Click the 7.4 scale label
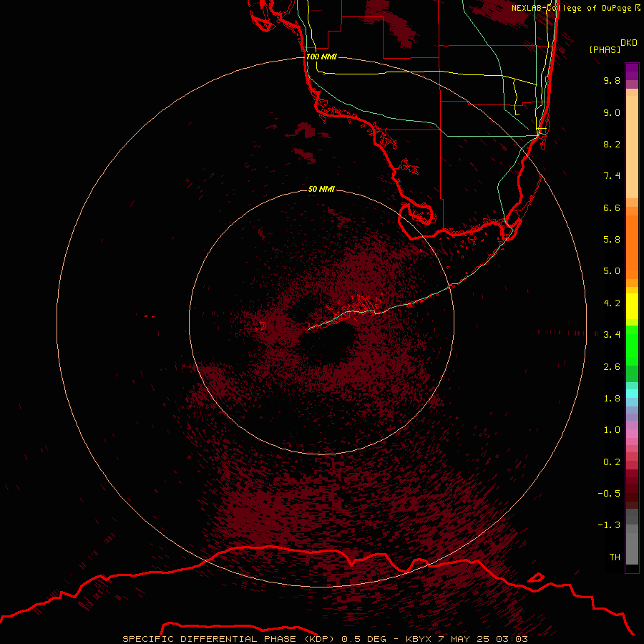Image resolution: width=644 pixels, height=644 pixels. 612,176
